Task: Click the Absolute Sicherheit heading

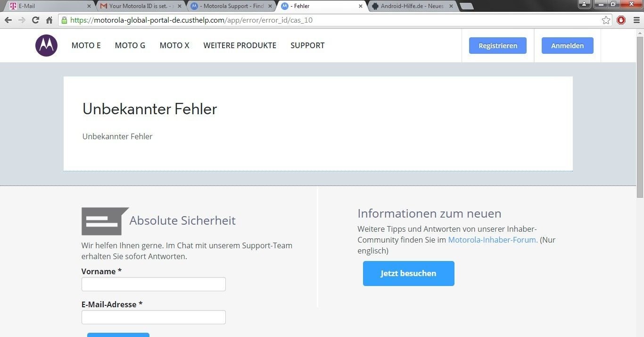Action: pyautogui.click(x=182, y=220)
